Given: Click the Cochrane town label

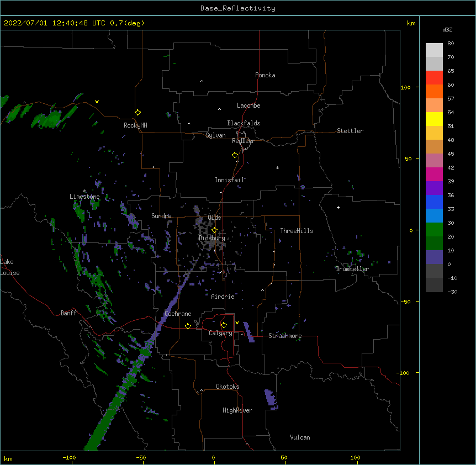Looking at the screenshot, I should pyautogui.click(x=178, y=314).
